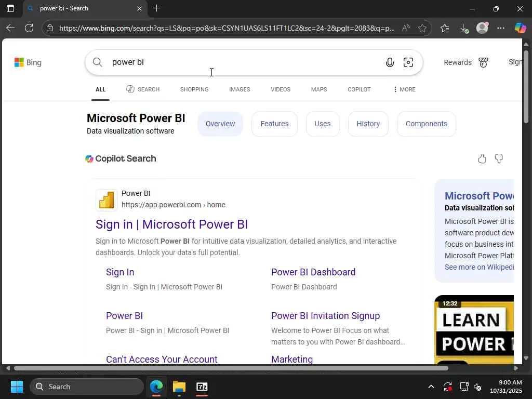This screenshot has height=399, width=532.
Task: Close the power bi - Search tab
Action: 139,8
